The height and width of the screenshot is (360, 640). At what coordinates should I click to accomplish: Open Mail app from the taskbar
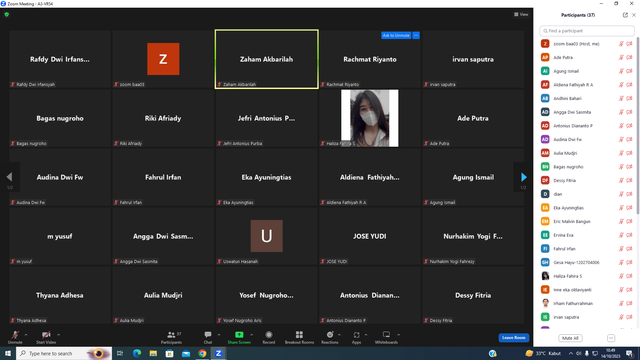186,353
